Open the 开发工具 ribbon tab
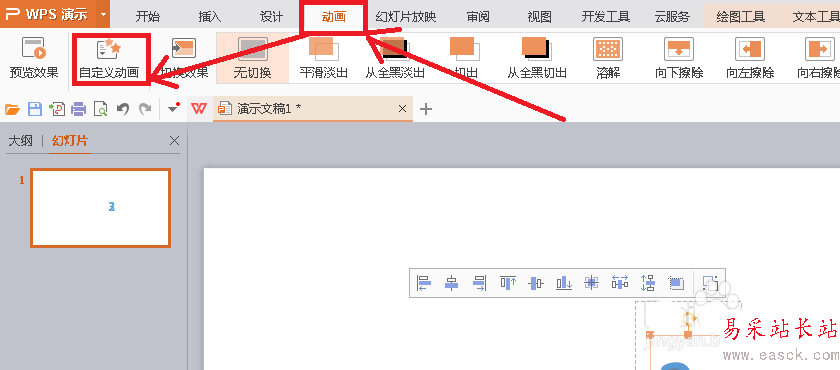 (606, 17)
